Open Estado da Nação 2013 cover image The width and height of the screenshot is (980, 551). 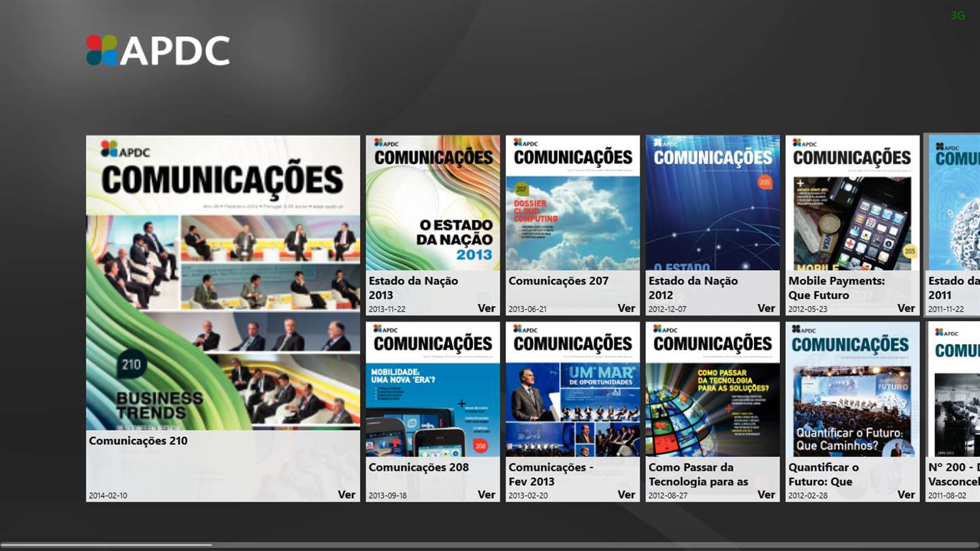[x=433, y=203]
